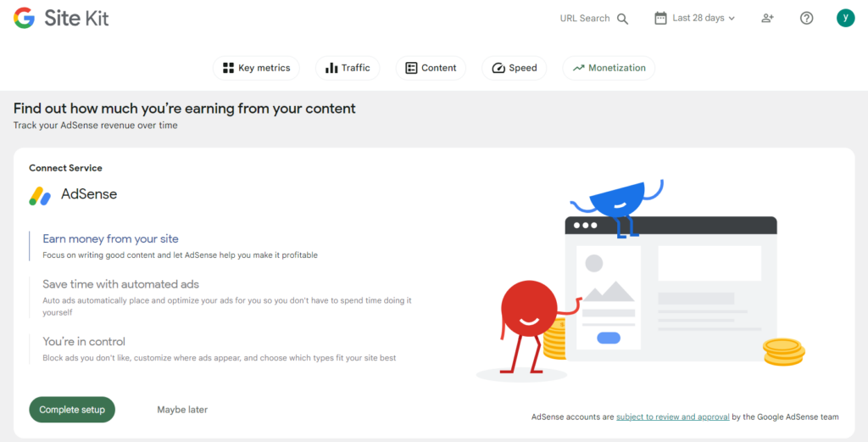Click the URL Search text field
The image size is (868, 442).
tap(584, 19)
